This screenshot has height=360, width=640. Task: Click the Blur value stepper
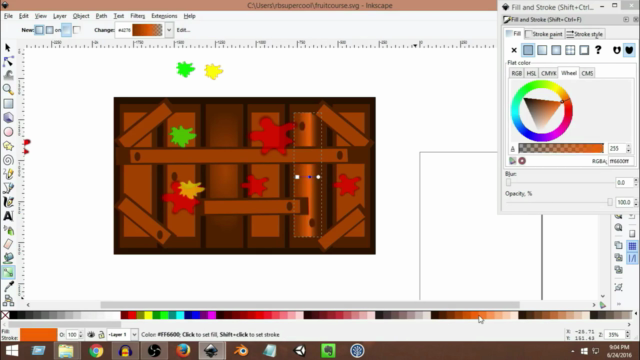point(635,182)
